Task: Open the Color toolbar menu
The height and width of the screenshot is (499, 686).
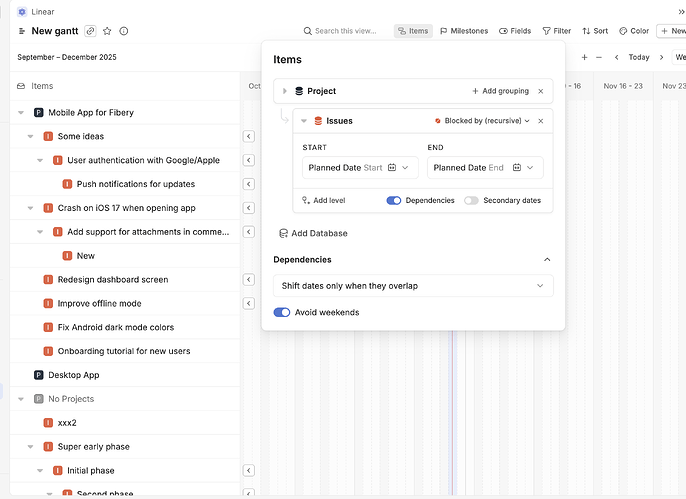Action: point(634,31)
